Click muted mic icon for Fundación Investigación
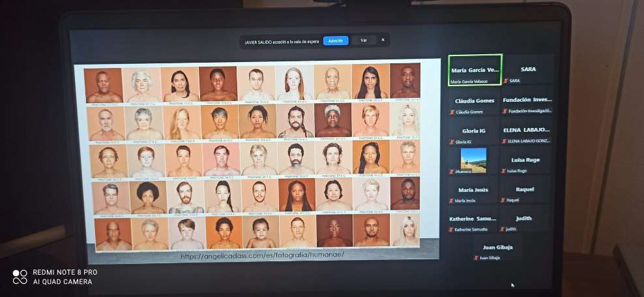This screenshot has height=297, width=644. click(x=505, y=111)
